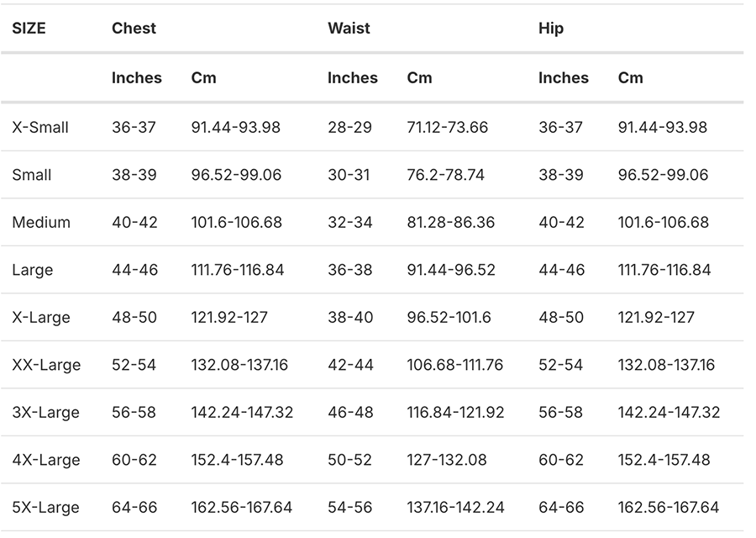Select the Medium size row label
The height and width of the screenshot is (538, 756).
point(41,223)
